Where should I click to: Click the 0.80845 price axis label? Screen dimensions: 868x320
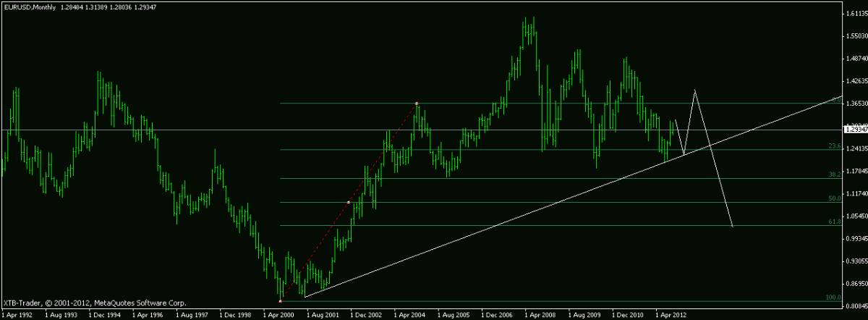(x=855, y=307)
